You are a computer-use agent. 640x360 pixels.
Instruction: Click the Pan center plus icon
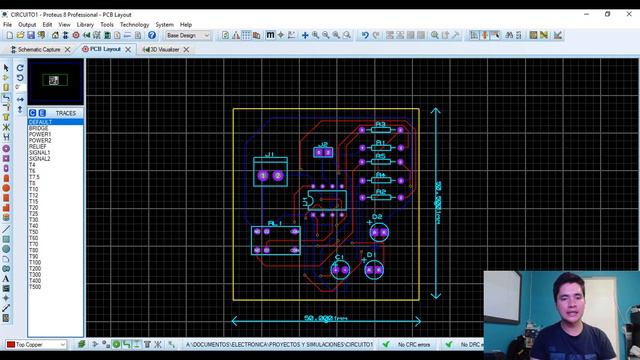[305, 36]
